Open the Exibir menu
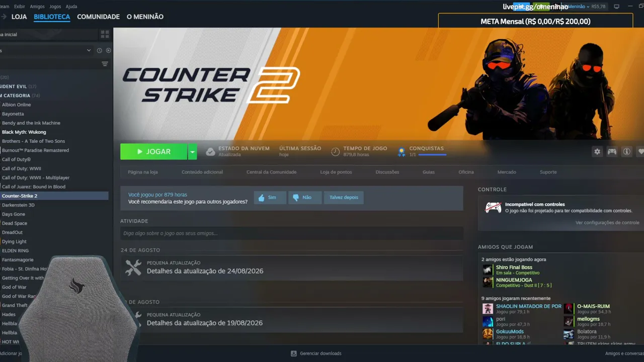This screenshot has width=644, height=362. pos(20,7)
